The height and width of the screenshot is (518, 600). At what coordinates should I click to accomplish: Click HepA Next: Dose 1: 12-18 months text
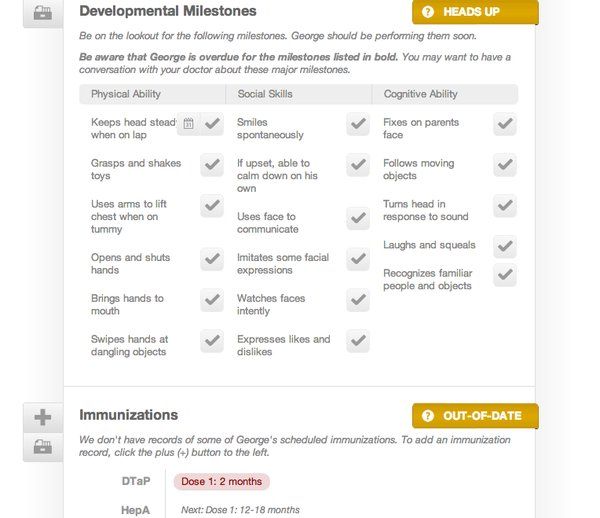[240, 510]
